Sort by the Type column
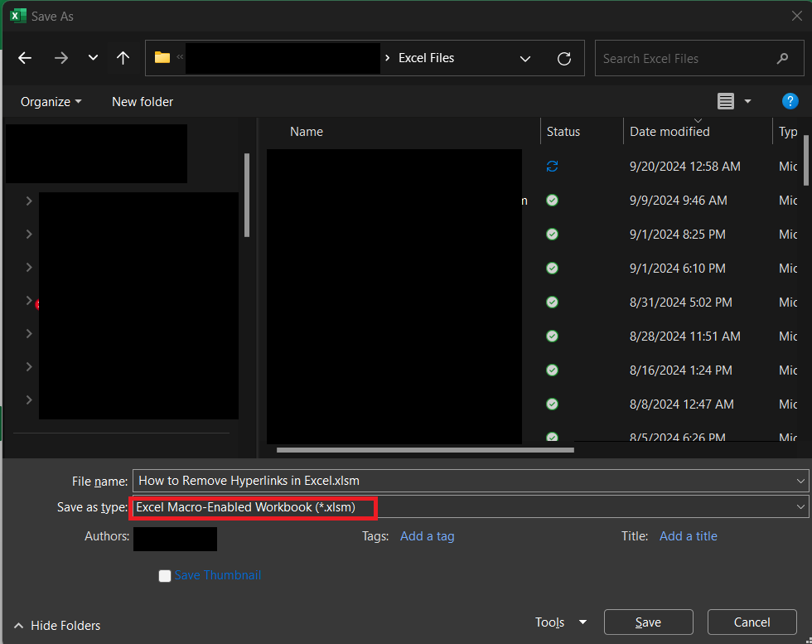The width and height of the screenshot is (812, 644). click(x=789, y=132)
